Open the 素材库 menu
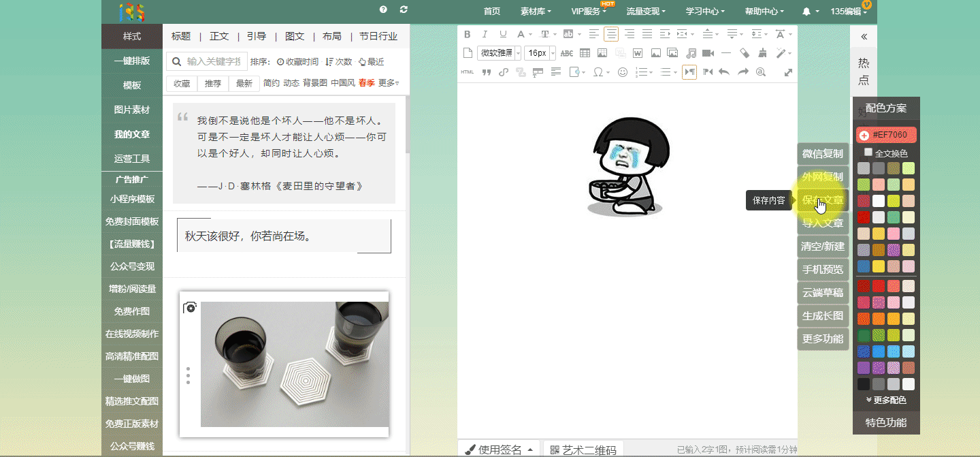 click(x=535, y=11)
